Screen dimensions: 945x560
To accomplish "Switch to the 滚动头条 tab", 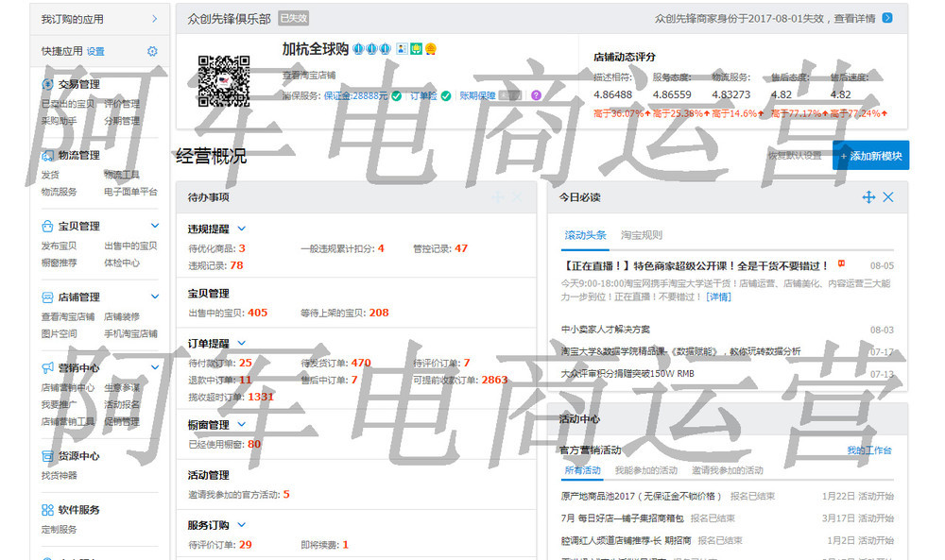I will coord(585,235).
